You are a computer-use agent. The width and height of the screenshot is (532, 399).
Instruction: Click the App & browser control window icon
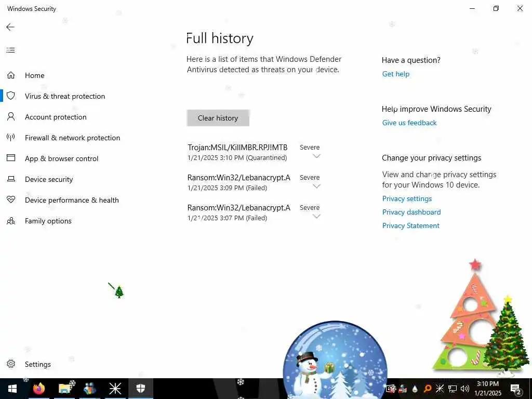click(x=11, y=158)
